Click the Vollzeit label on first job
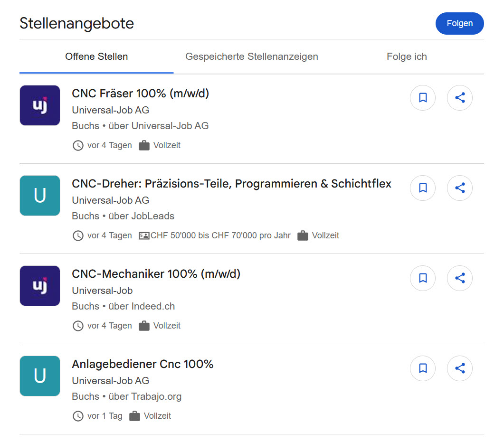The height and width of the screenshot is (442, 504). pyautogui.click(x=166, y=145)
